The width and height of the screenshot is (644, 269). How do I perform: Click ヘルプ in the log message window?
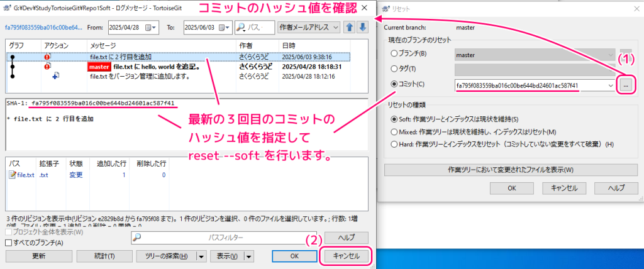pos(347,238)
